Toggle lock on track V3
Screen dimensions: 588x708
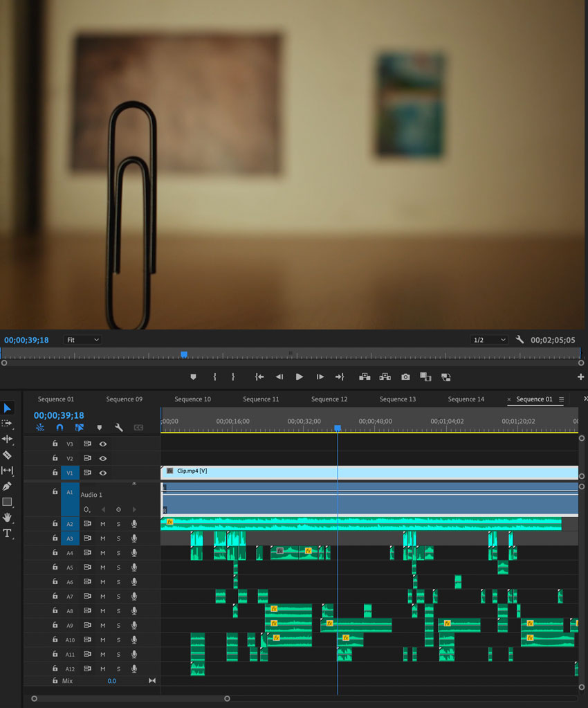pos(55,444)
